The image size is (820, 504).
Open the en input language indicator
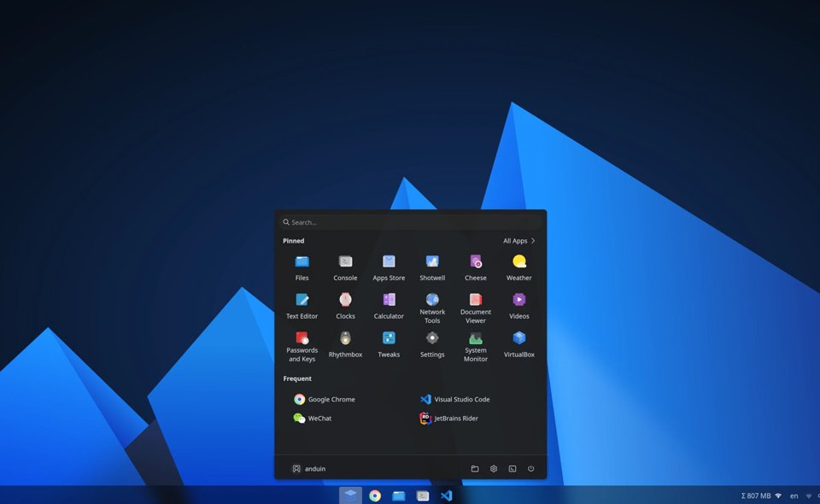[794, 495]
